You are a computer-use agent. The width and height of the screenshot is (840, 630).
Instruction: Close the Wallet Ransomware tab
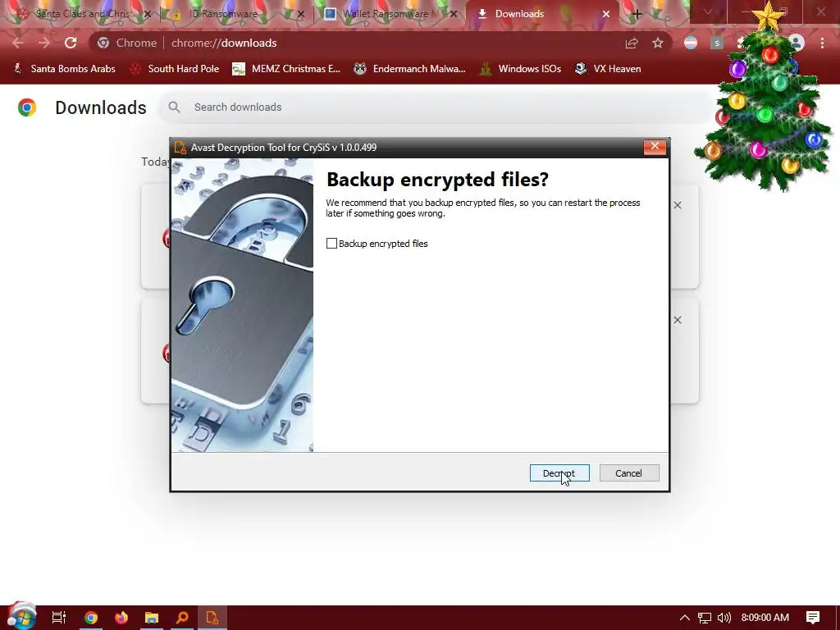[x=453, y=14]
